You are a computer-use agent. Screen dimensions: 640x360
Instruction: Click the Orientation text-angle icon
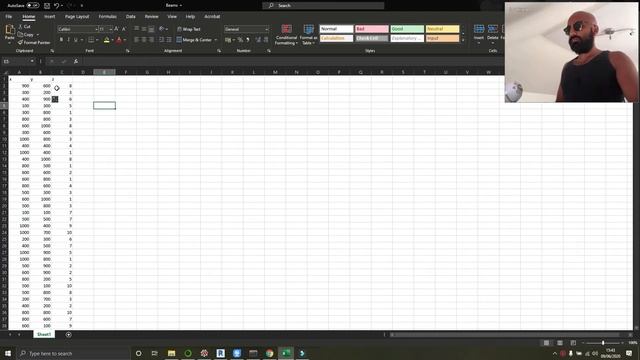coord(162,29)
